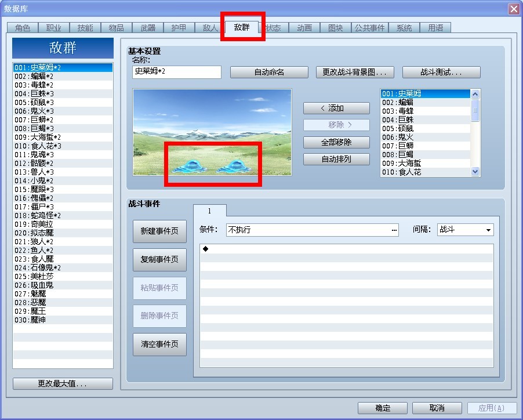Open the 护甲 tab
Image resolution: width=523 pixels, height=420 pixels.
(x=179, y=28)
